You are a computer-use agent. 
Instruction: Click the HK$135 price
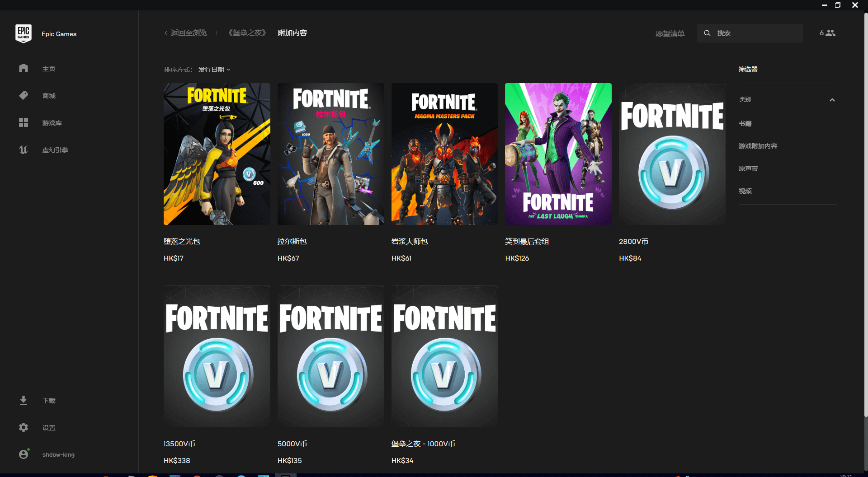click(x=290, y=461)
